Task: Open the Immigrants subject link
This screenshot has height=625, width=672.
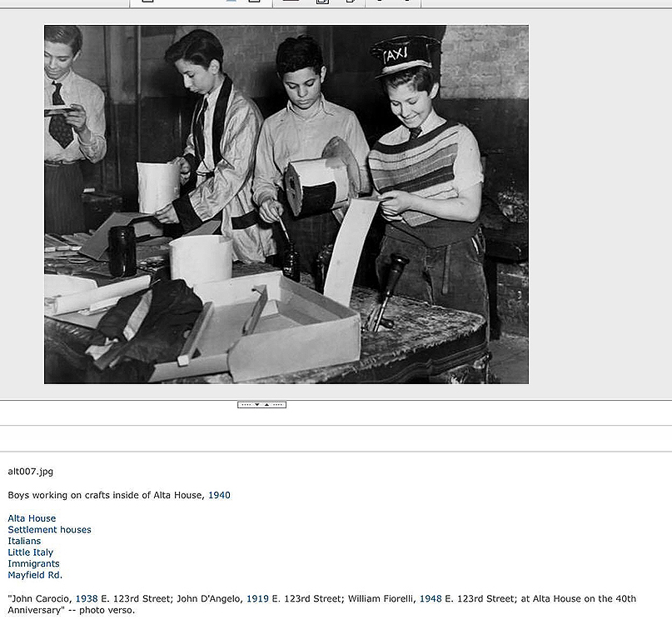Action: point(33,563)
